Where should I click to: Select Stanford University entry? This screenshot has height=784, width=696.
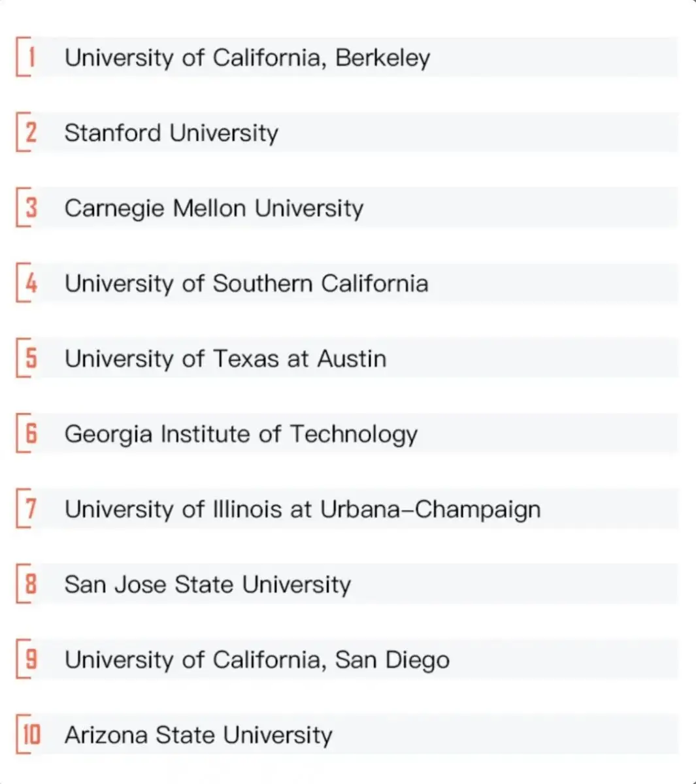(171, 133)
